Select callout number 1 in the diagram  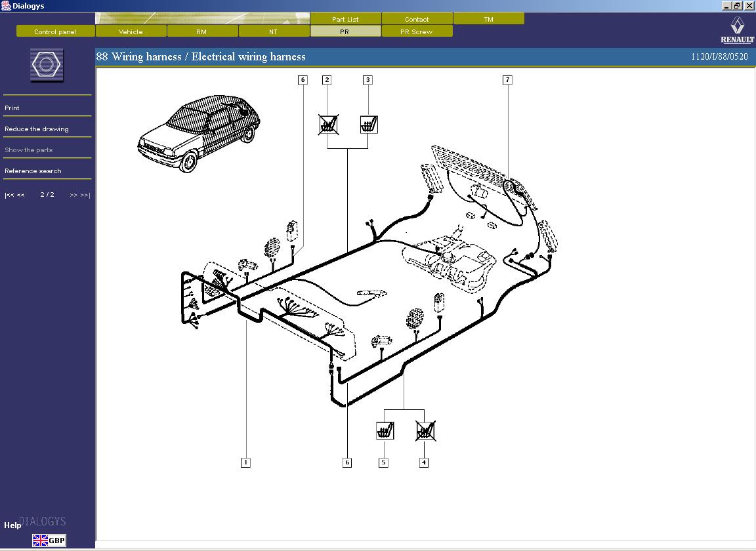pos(245,462)
